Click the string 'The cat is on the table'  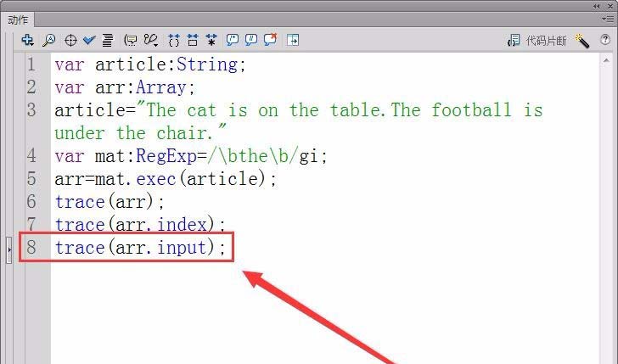(261, 110)
